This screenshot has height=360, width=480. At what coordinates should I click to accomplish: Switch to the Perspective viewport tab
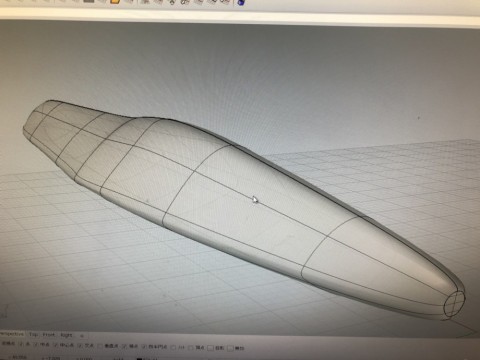click(x=12, y=334)
